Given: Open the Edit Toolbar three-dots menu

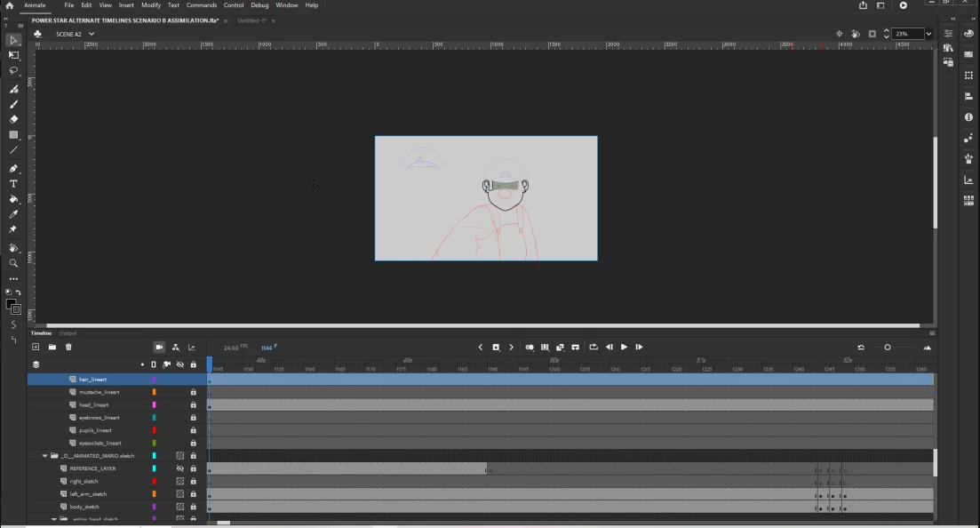Looking at the screenshot, I should click(13, 279).
